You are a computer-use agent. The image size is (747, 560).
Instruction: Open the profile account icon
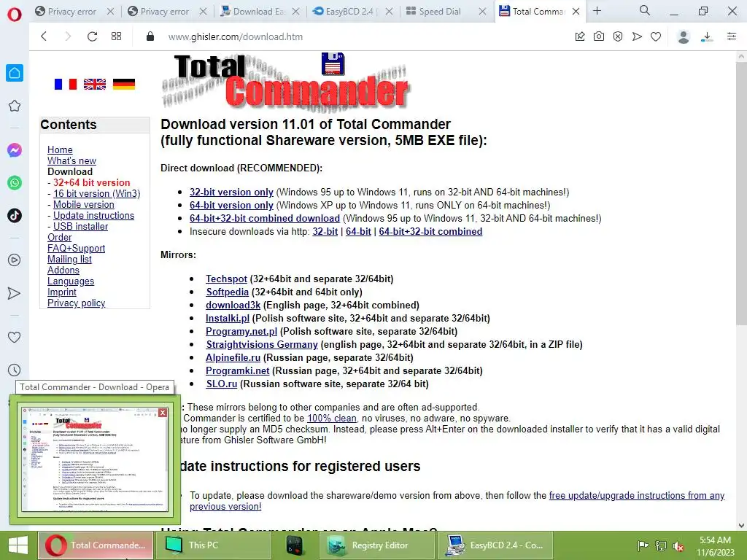click(x=683, y=36)
